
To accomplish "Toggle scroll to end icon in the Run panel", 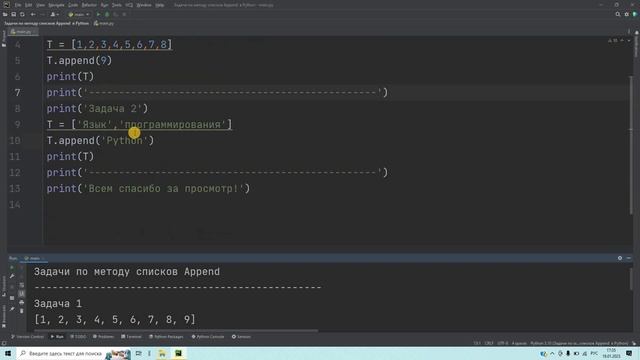I will tap(22, 294).
